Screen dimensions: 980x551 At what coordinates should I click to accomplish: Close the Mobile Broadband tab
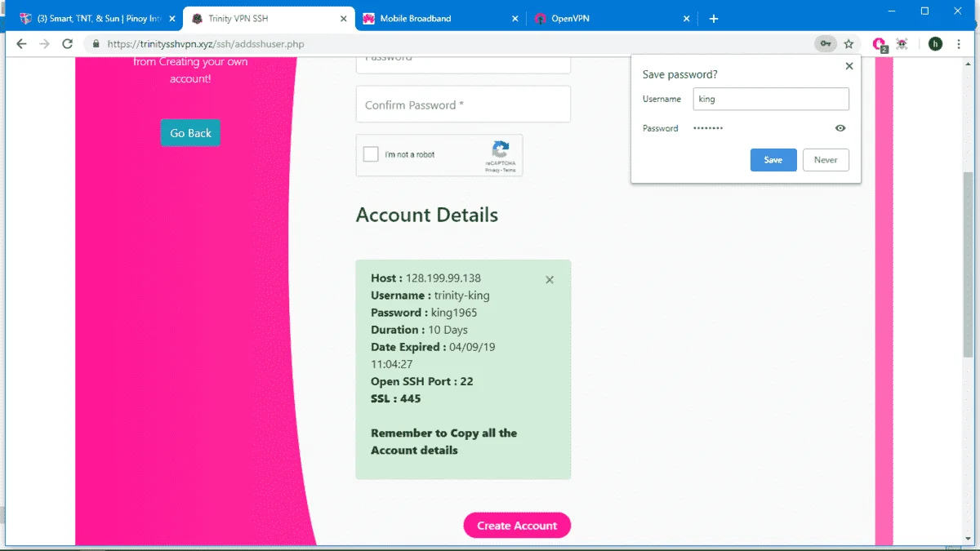tap(514, 19)
